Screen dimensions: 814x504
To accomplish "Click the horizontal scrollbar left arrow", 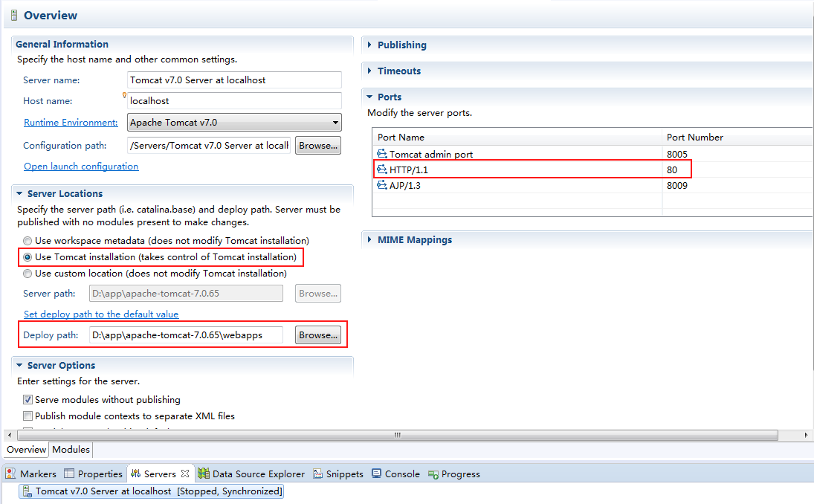I will click(x=10, y=435).
